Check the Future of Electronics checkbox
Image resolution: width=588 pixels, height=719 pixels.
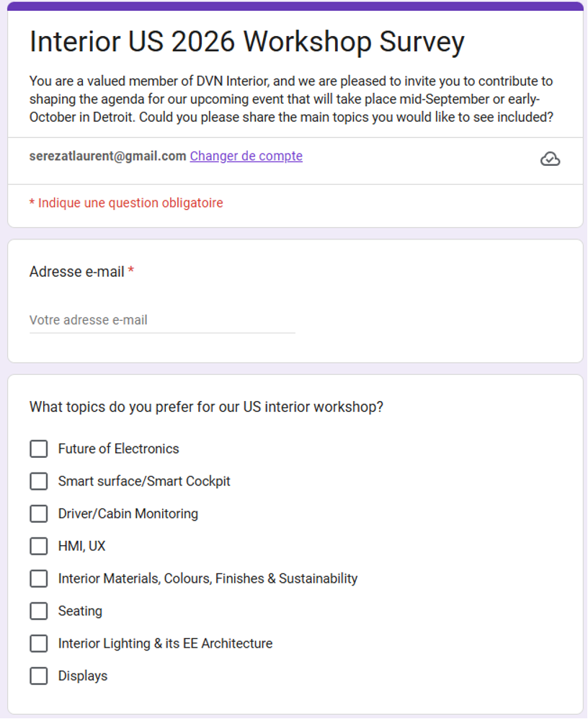[x=39, y=449]
